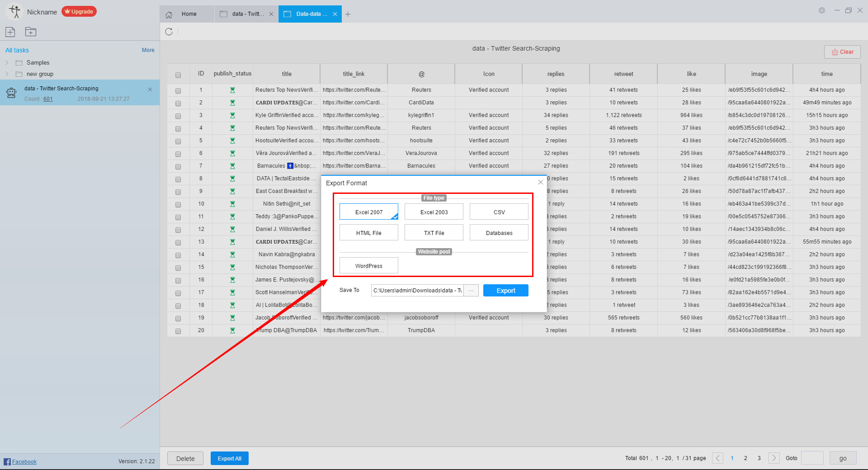Viewport: 868px width, 470px height.
Task: Click the new task plus icon
Action: 10,32
